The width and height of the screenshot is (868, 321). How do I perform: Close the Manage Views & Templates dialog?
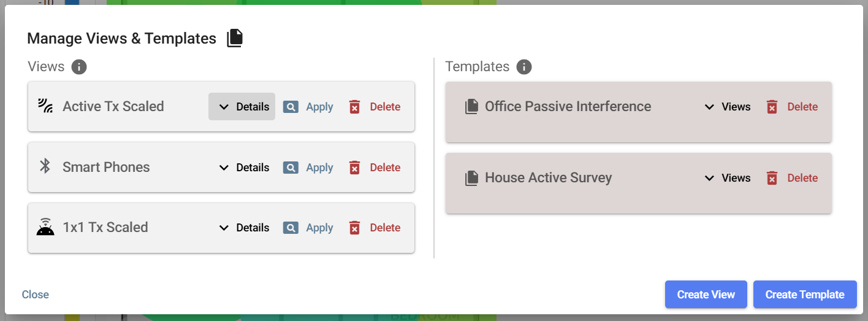36,295
